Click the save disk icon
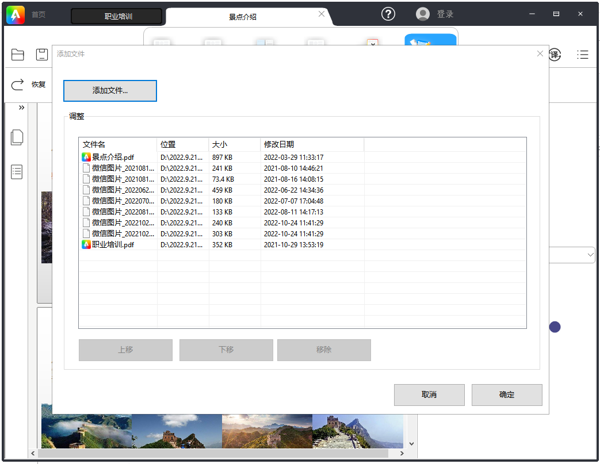Screen dimensions: 600x464 click(x=42, y=55)
